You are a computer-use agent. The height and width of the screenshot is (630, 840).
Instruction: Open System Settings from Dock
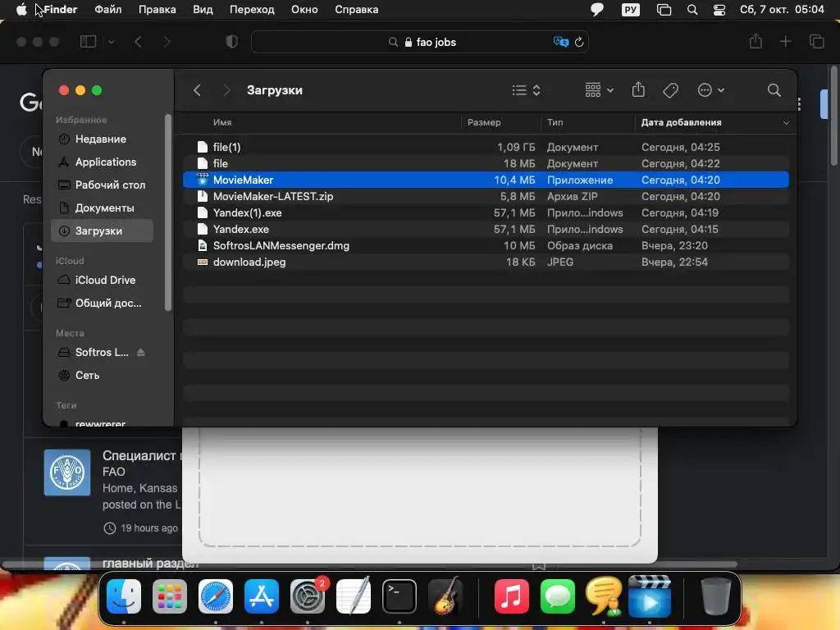point(308,596)
